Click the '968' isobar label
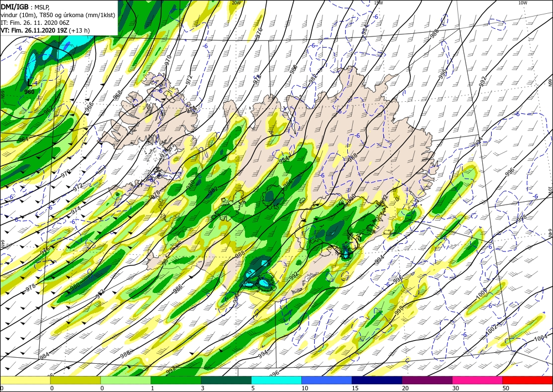The height and width of the screenshot is (392, 553). point(117,95)
